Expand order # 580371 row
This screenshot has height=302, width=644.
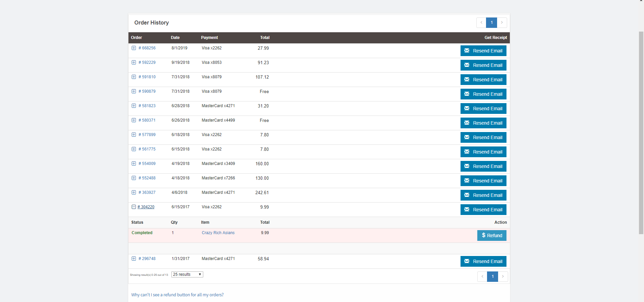133,120
